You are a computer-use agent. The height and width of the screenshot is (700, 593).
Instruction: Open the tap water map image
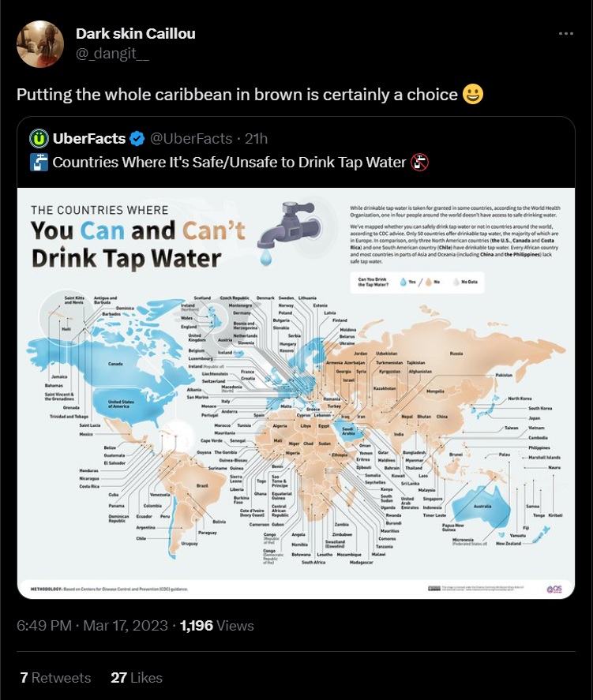[296, 393]
